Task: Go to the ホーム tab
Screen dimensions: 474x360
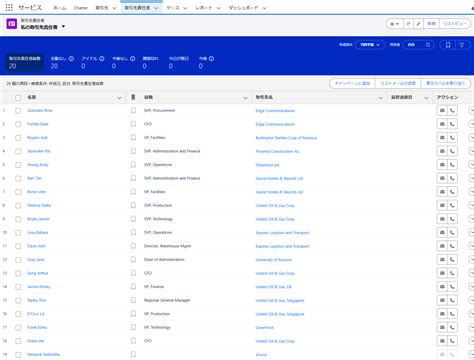Action: (x=60, y=8)
